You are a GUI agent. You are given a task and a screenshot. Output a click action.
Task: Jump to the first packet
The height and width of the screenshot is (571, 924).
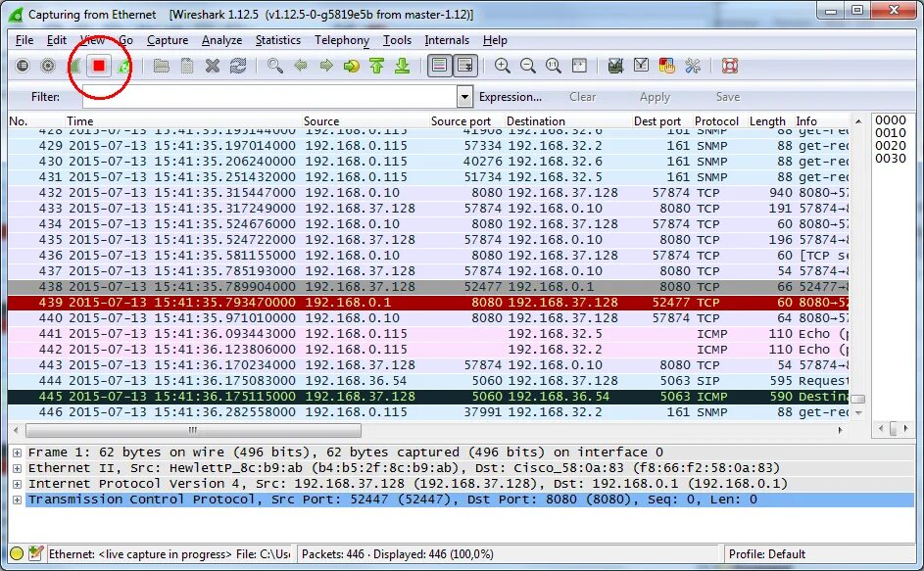coord(376,66)
